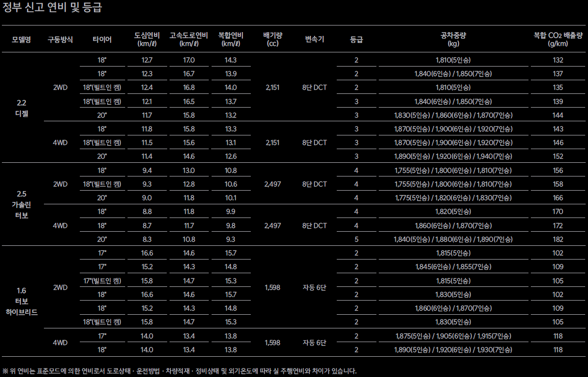This screenshot has width=588, height=377.
Task: Select CO2 emission value 144
Action: coord(558,115)
